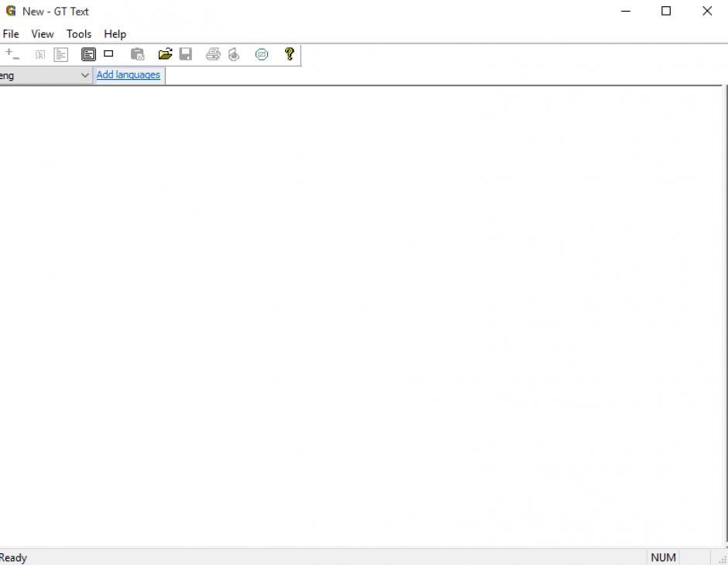Click the text document page icon
Viewport: 728px width, 565px height.
pyautogui.click(x=61, y=54)
